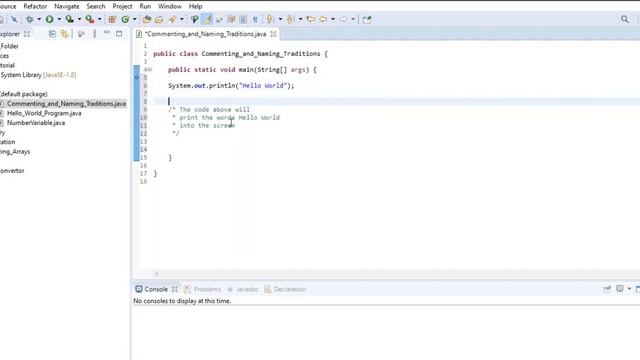Click the toolbar icon left of Mark Occurrences

pos(194,19)
